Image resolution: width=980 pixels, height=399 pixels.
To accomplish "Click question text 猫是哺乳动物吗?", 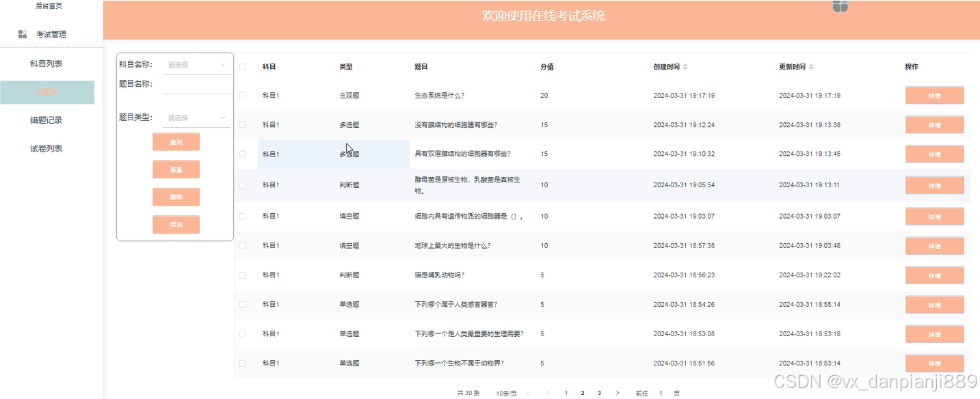I will pos(440,275).
